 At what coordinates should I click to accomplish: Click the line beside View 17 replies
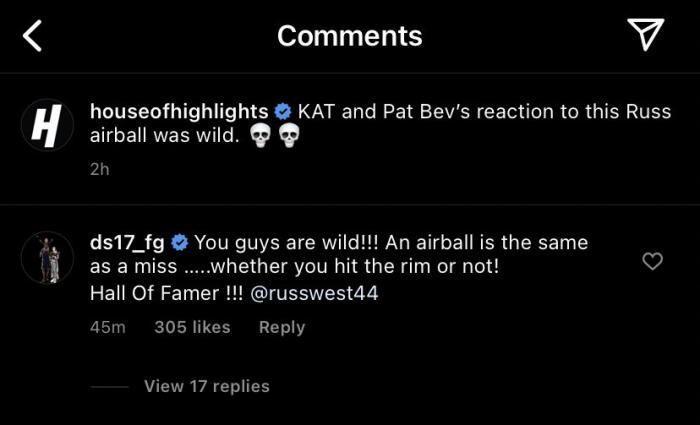point(109,387)
